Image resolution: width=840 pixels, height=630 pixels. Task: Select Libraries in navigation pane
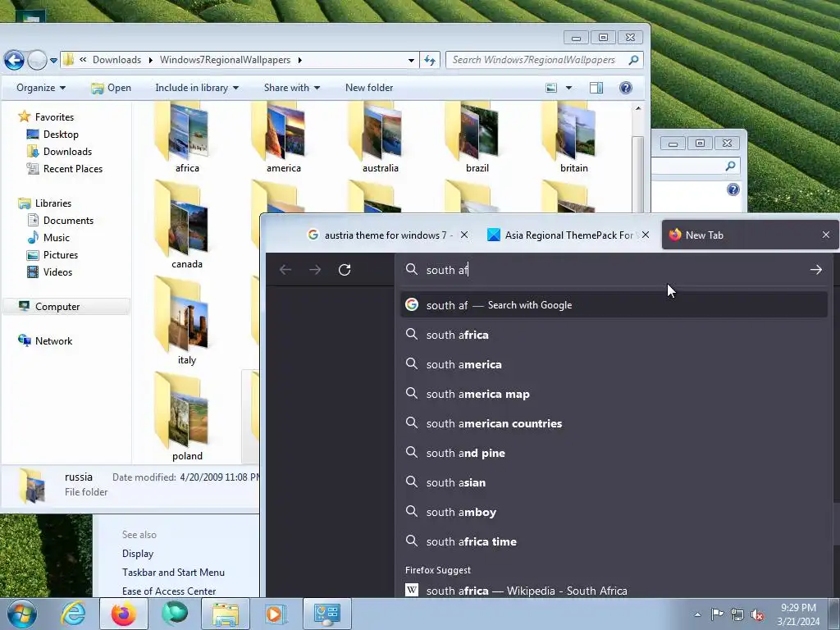coord(45,203)
